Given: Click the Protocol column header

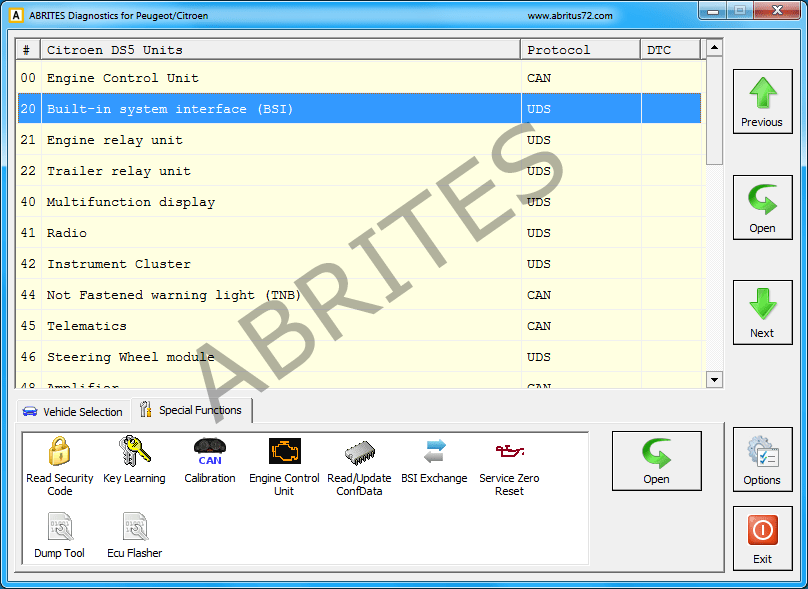Looking at the screenshot, I should (581, 49).
